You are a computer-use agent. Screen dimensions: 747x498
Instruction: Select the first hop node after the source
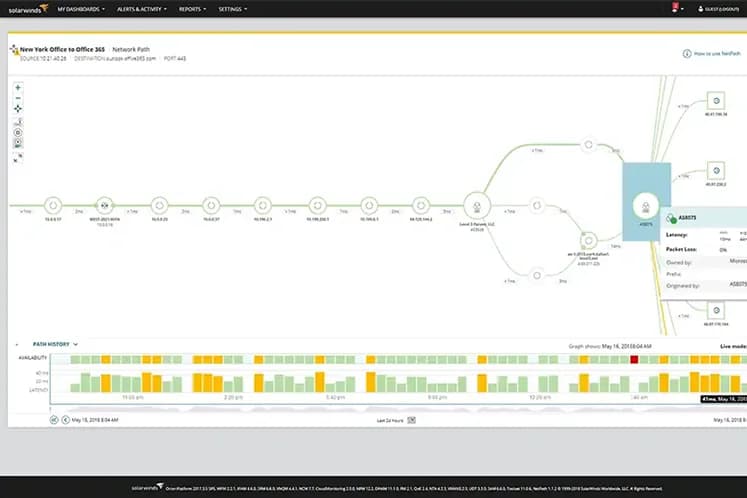point(53,205)
